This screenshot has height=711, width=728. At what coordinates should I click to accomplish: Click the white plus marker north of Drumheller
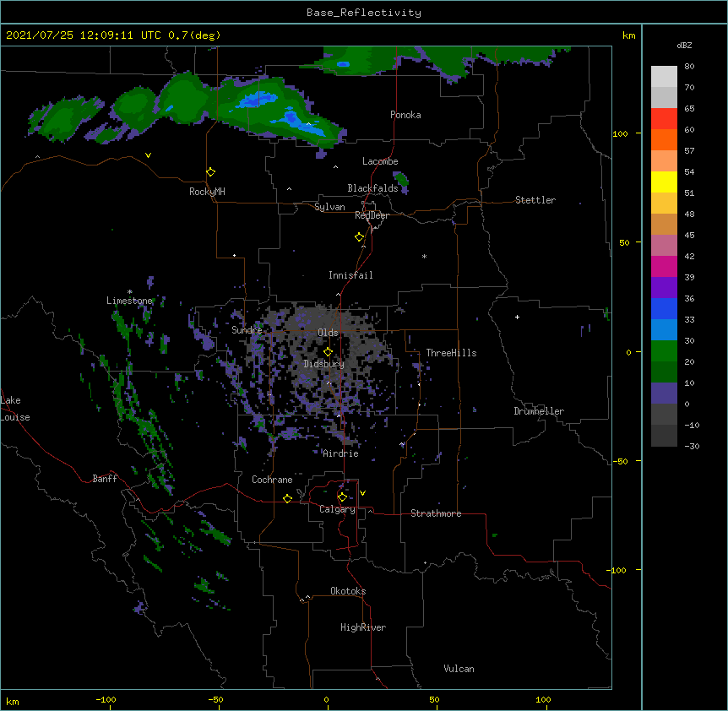(517, 317)
